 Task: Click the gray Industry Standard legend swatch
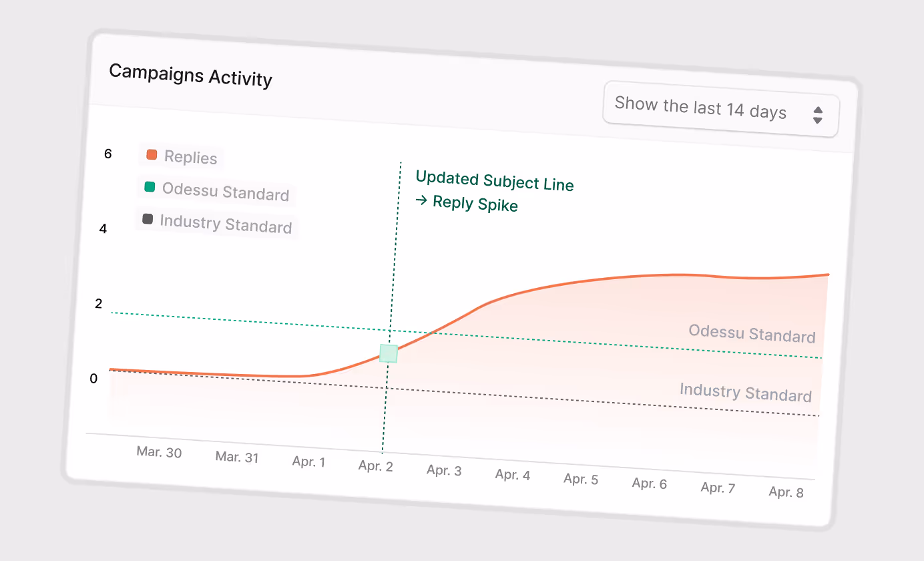(x=148, y=219)
